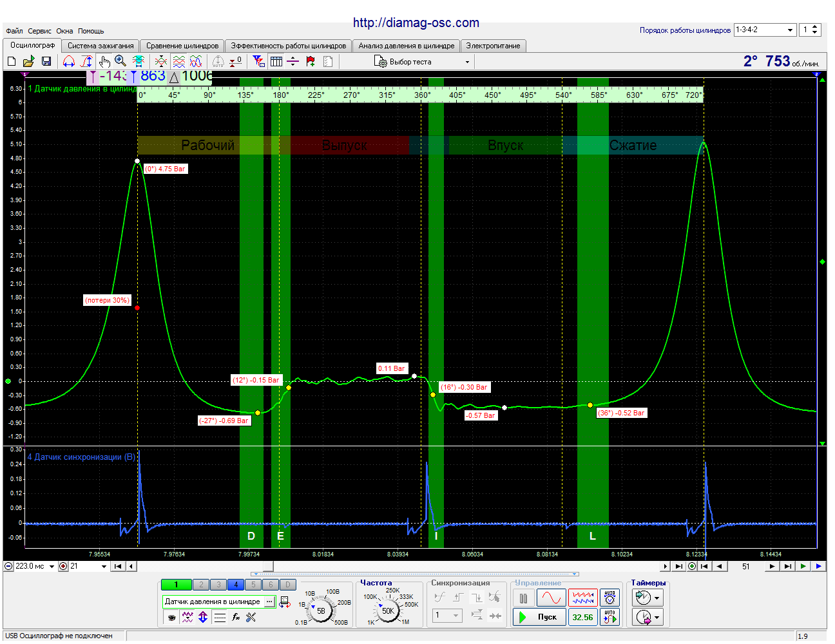The width and height of the screenshot is (835, 644).
Task: Click the cyan fit-to-screen icon
Action: (x=138, y=61)
